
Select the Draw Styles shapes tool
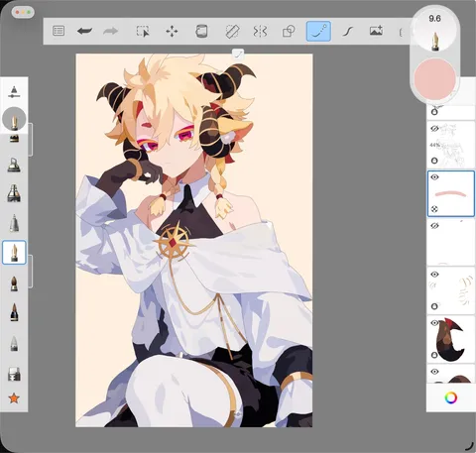(289, 32)
